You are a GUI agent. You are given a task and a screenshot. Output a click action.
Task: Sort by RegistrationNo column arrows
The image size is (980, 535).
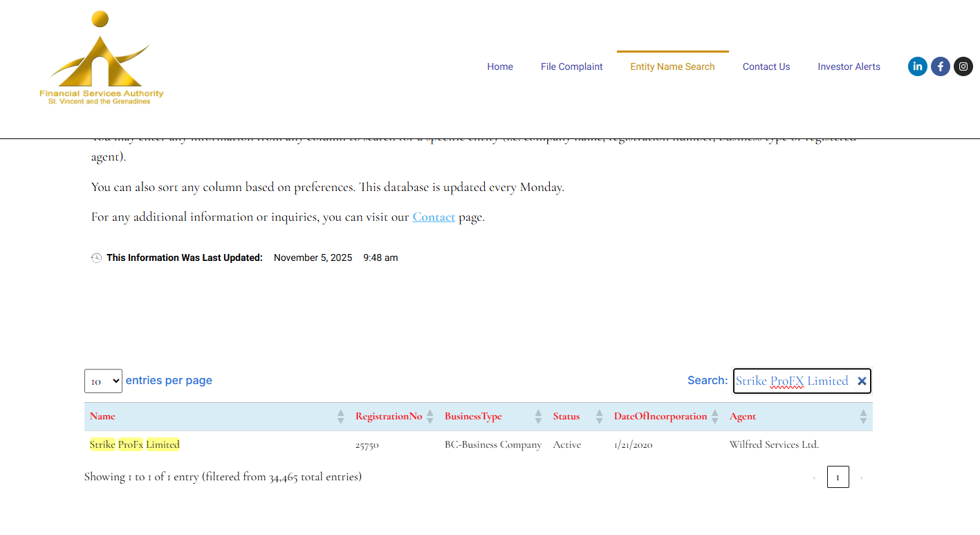pyautogui.click(x=430, y=417)
